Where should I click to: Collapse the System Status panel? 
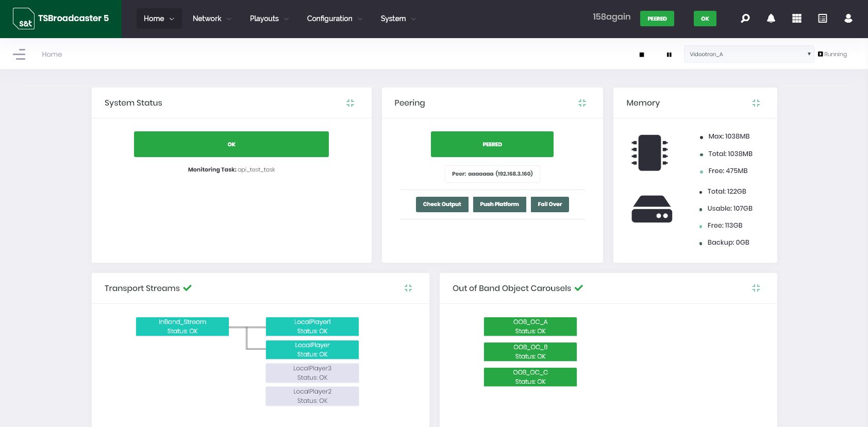click(350, 103)
